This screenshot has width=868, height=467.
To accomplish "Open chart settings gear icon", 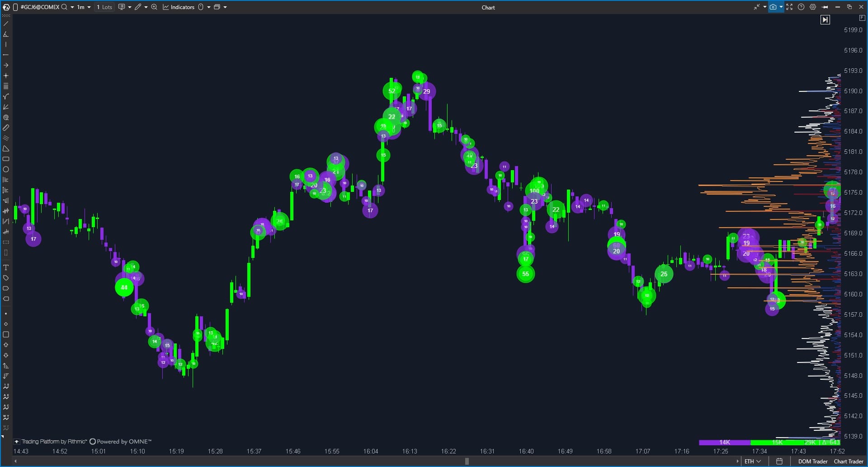I will (x=813, y=7).
